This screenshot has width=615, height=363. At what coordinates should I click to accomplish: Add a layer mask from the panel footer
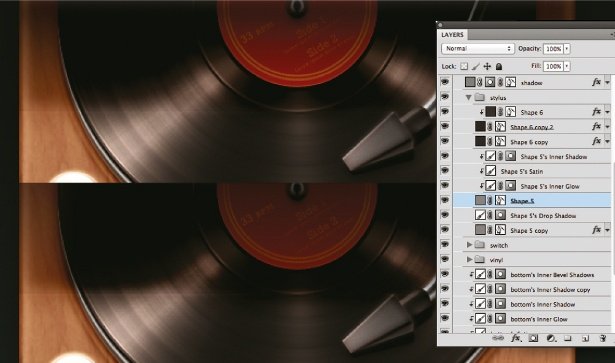533,338
